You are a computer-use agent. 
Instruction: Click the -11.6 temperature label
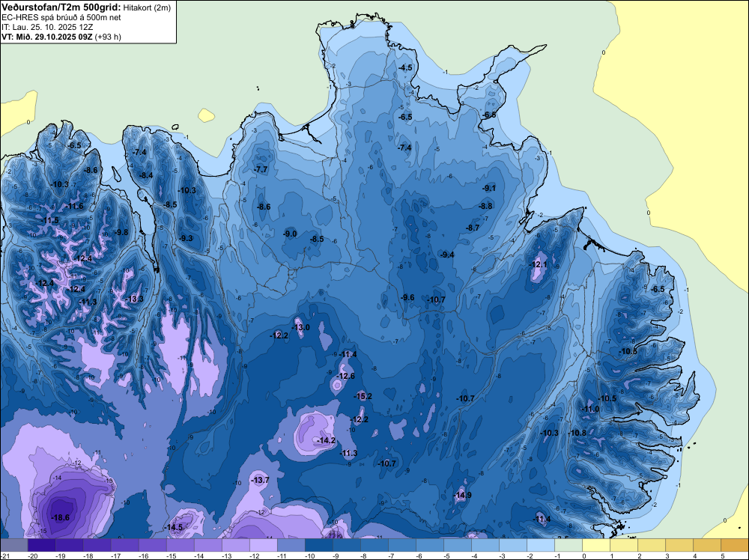point(75,206)
